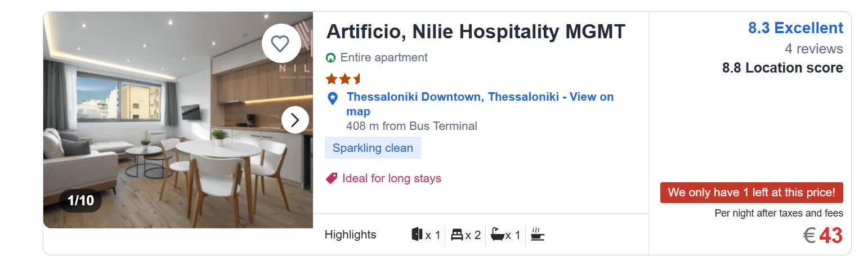Click the coffee cup breakfast icon
The image size is (868, 261).
coord(538,234)
